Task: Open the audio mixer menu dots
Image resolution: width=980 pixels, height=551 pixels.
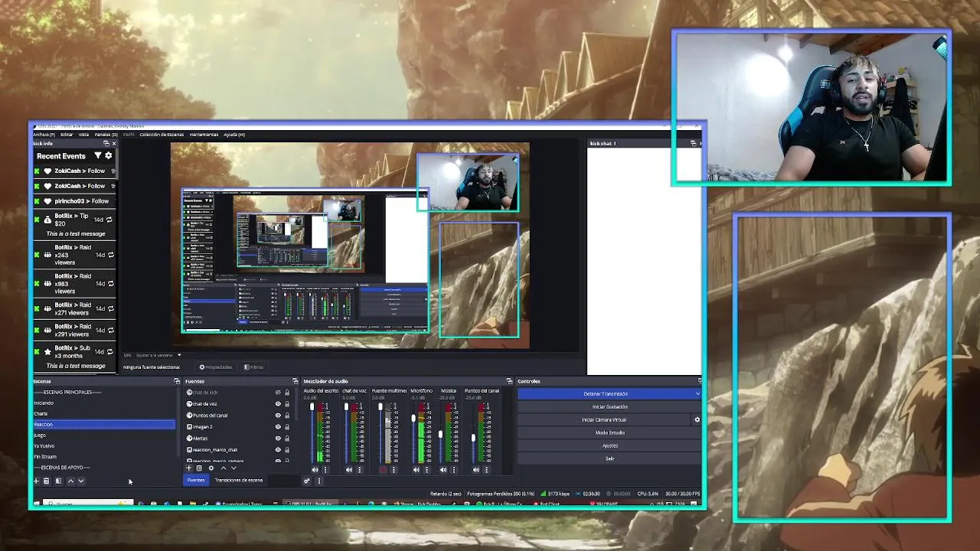Action: [319, 481]
